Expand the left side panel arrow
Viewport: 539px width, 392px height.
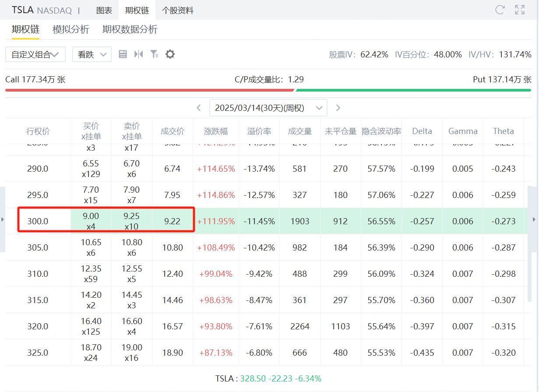(3, 219)
